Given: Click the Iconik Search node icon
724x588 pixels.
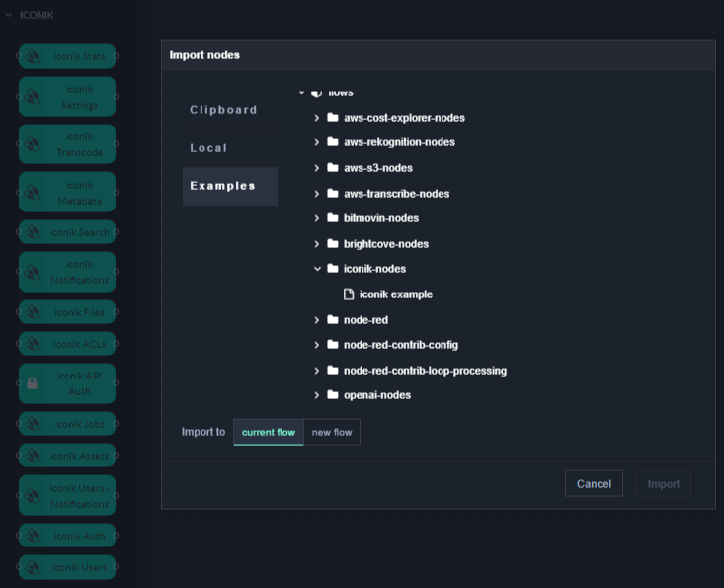Looking at the screenshot, I should tap(32, 232).
